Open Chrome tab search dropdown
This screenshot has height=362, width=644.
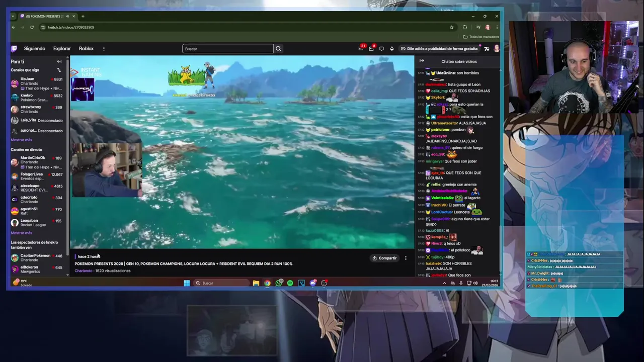[x=13, y=16]
